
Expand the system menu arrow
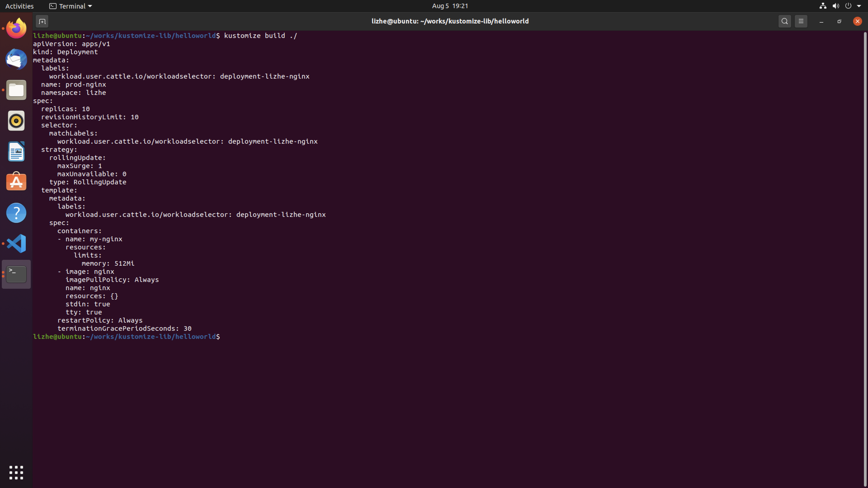859,6
